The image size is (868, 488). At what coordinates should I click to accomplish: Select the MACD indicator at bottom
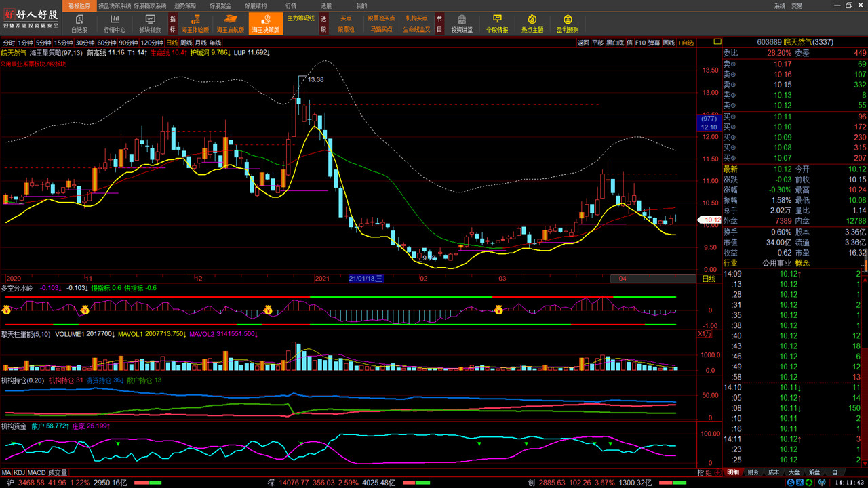pyautogui.click(x=37, y=472)
